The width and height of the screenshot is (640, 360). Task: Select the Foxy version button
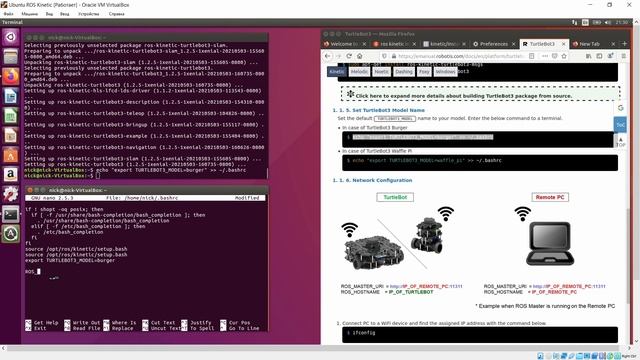424,71
